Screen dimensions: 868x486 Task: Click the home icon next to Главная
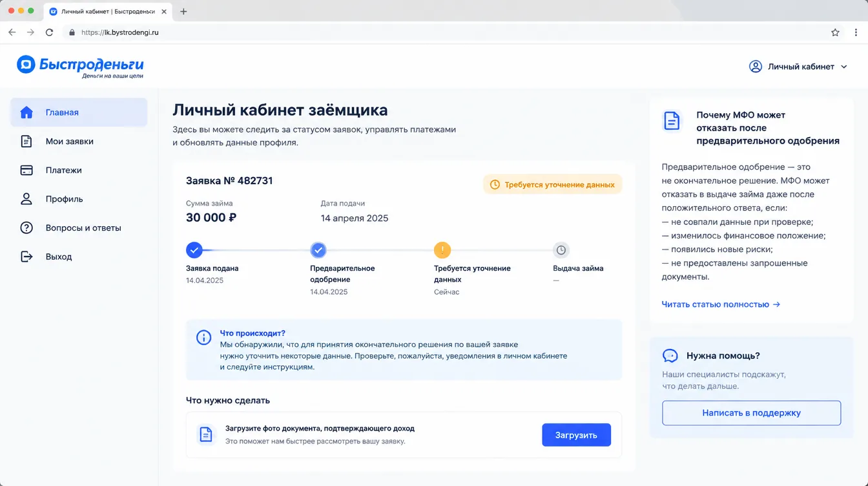pos(26,112)
